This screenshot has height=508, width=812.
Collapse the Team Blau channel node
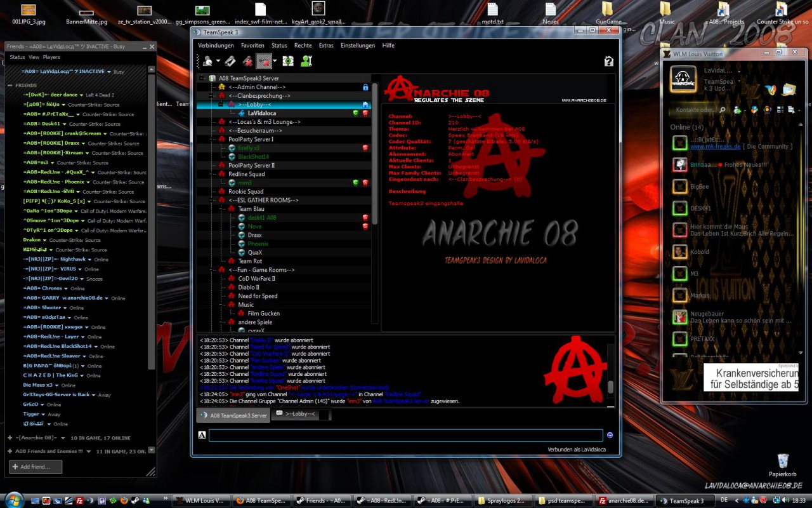221,209
